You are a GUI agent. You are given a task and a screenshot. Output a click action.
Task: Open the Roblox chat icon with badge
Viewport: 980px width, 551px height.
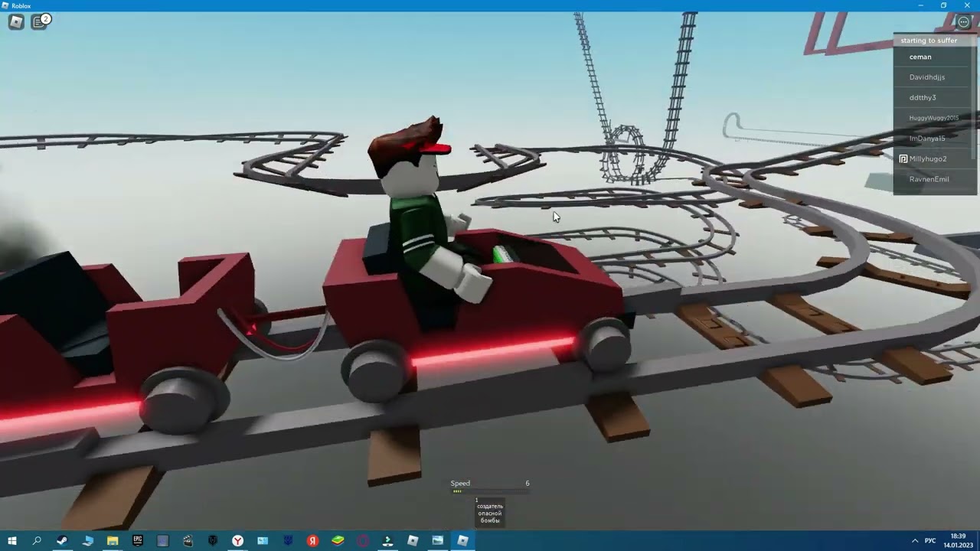(x=39, y=22)
